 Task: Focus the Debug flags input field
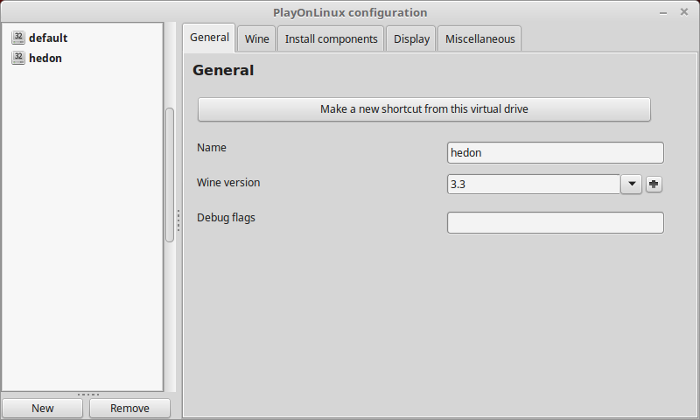(x=555, y=223)
